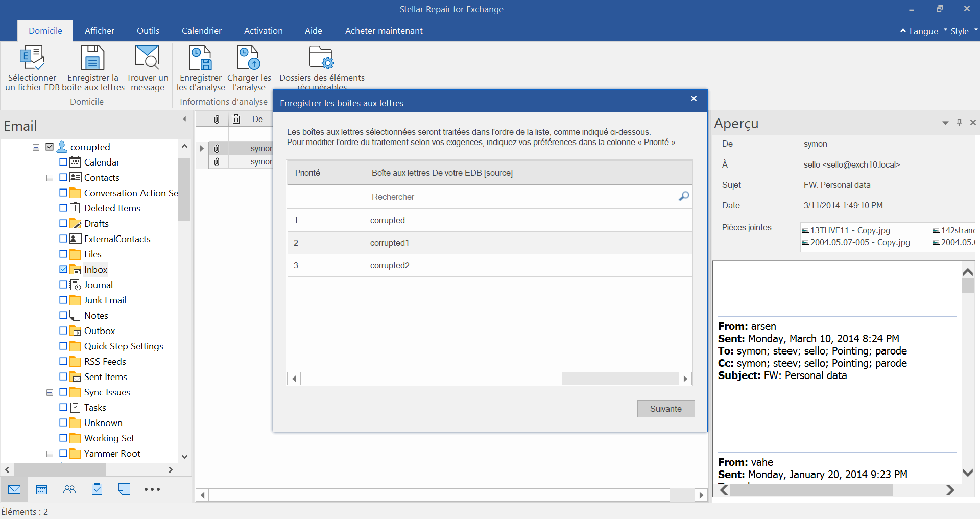
Task: Click the dialog's horizontal scrollbar thumb
Action: click(x=431, y=379)
